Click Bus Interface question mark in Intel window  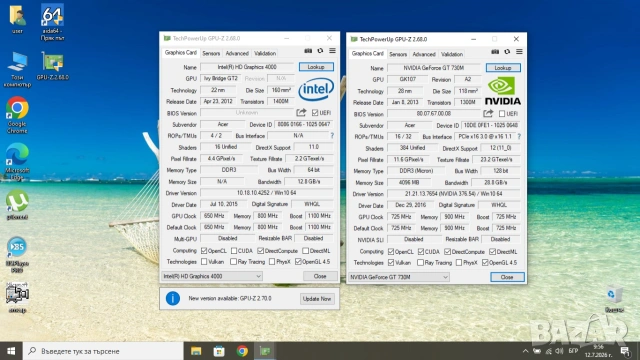[x=332, y=136]
